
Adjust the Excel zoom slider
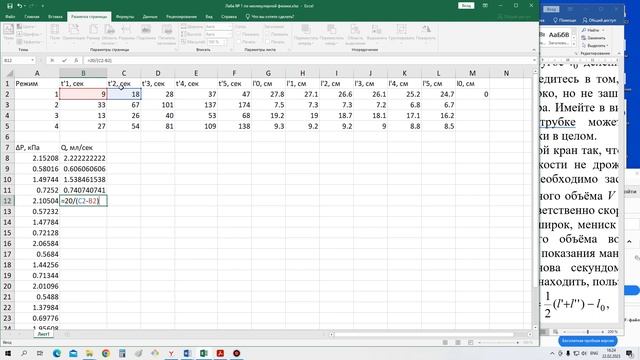click(x=499, y=342)
